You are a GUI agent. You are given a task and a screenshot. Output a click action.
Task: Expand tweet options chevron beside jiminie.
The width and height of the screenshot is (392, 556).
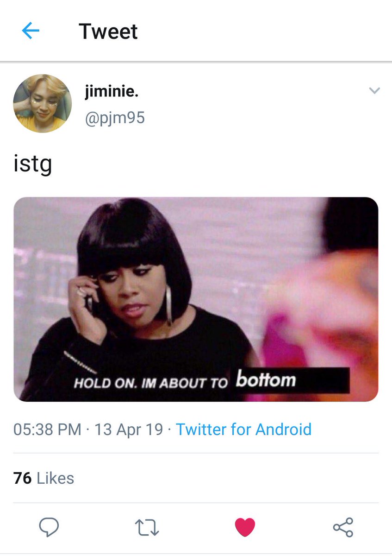tap(374, 91)
